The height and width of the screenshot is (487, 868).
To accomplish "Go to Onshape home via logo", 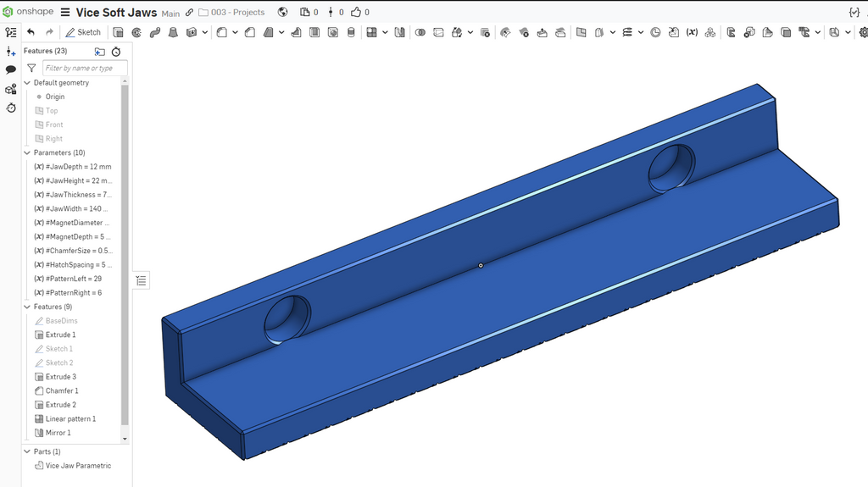I will [x=28, y=12].
